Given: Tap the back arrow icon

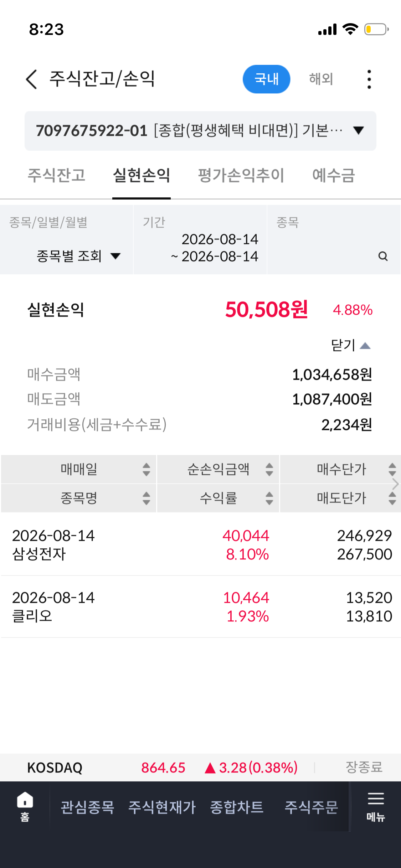Looking at the screenshot, I should point(31,79).
